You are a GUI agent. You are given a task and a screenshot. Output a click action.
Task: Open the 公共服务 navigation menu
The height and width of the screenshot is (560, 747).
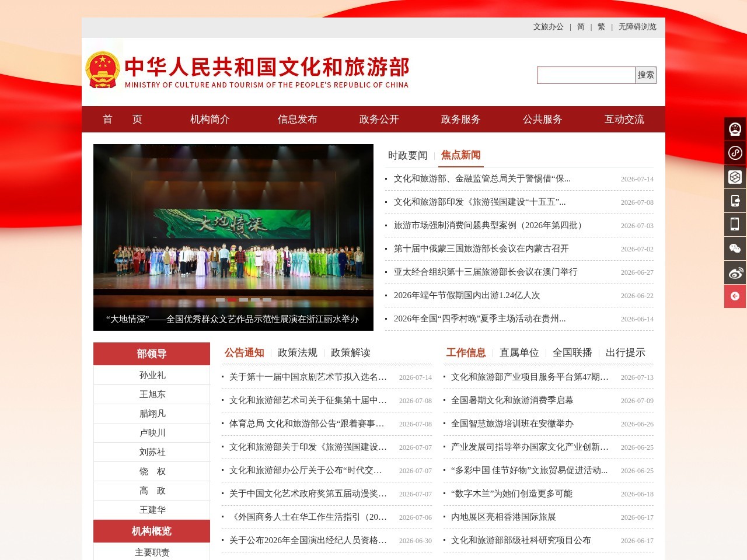click(x=543, y=119)
